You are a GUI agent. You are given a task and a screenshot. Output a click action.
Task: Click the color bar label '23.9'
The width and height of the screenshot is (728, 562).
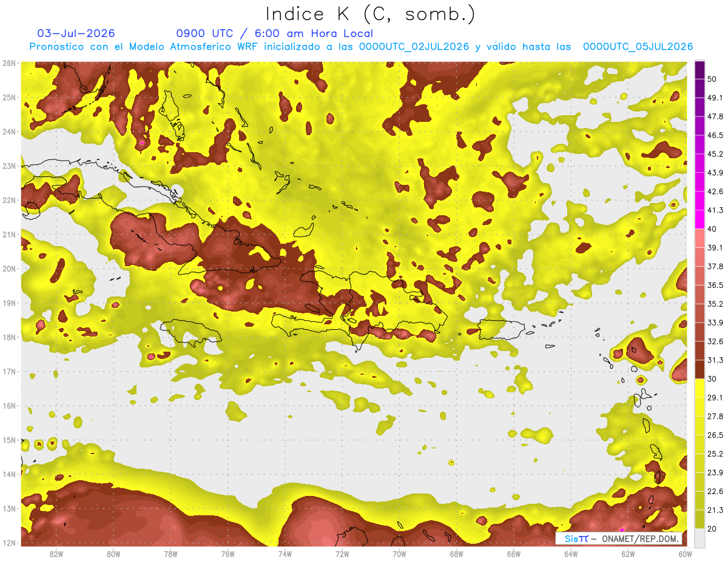click(x=715, y=473)
